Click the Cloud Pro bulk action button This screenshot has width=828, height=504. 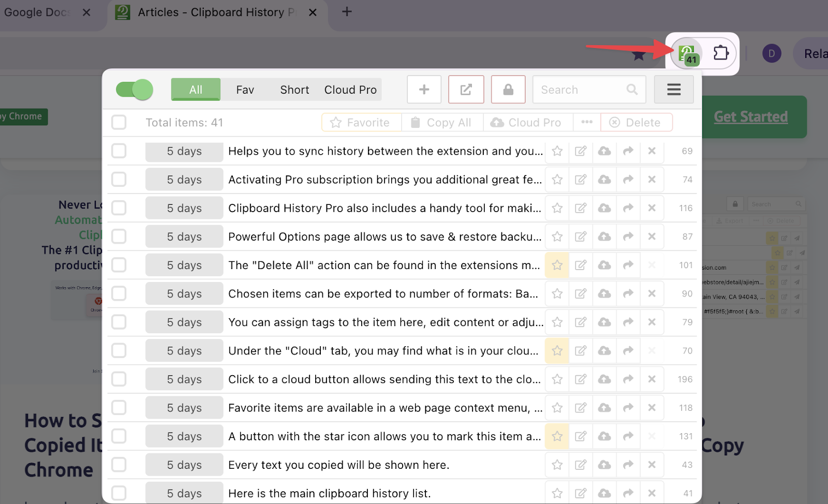coord(528,123)
